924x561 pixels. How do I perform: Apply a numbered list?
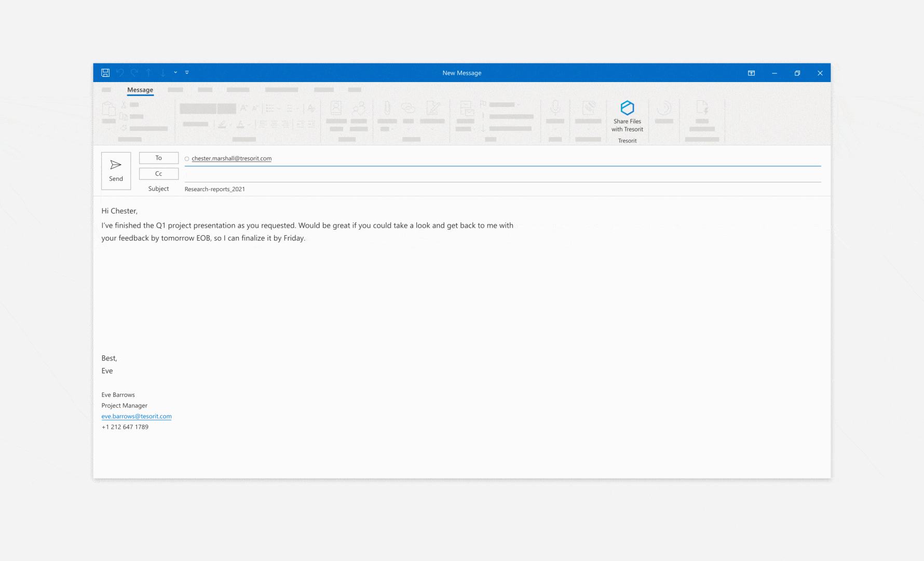click(x=290, y=108)
